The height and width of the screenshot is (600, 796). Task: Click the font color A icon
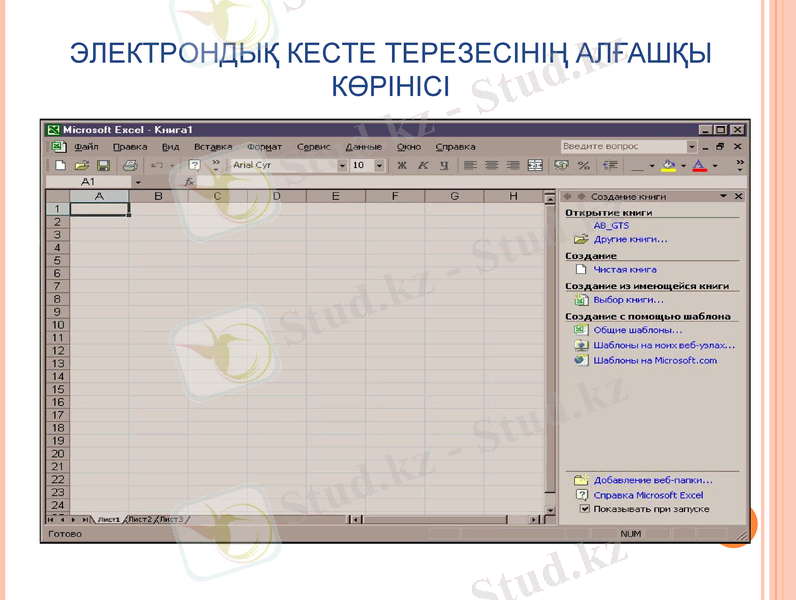700,165
